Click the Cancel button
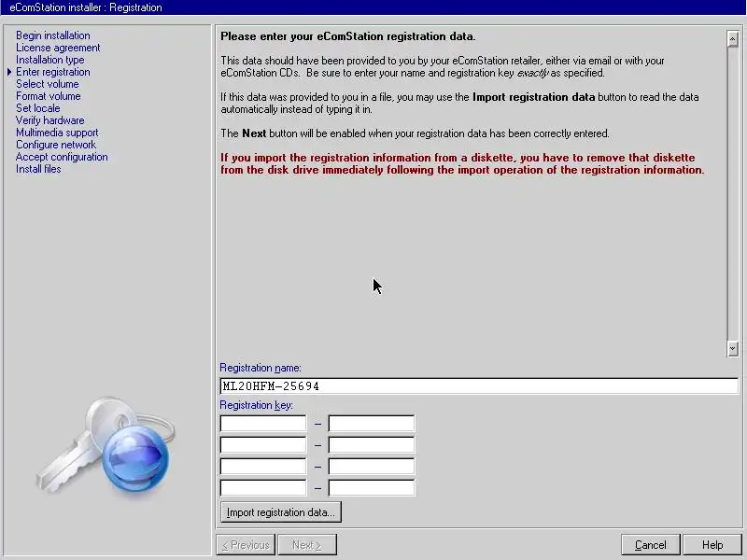This screenshot has height=560, width=747. tap(650, 545)
